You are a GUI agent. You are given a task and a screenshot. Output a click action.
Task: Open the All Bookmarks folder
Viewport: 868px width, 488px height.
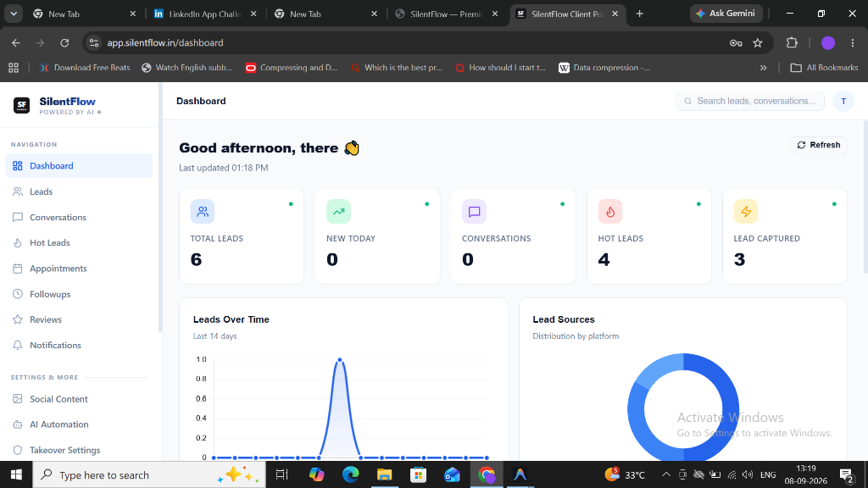point(824,68)
